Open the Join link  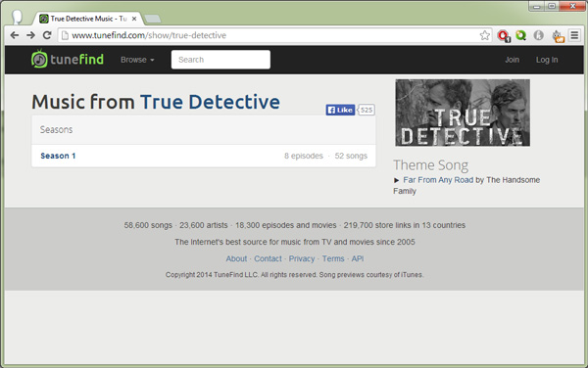(x=512, y=60)
